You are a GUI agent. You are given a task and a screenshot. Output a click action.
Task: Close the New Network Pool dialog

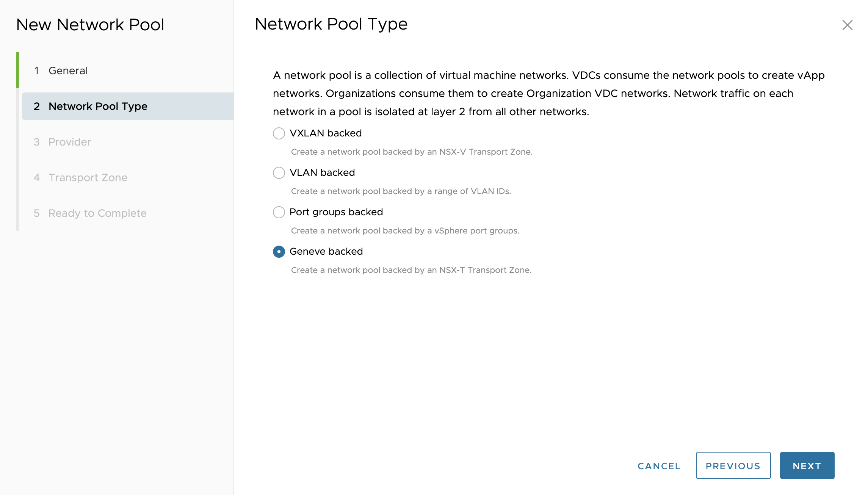[847, 25]
